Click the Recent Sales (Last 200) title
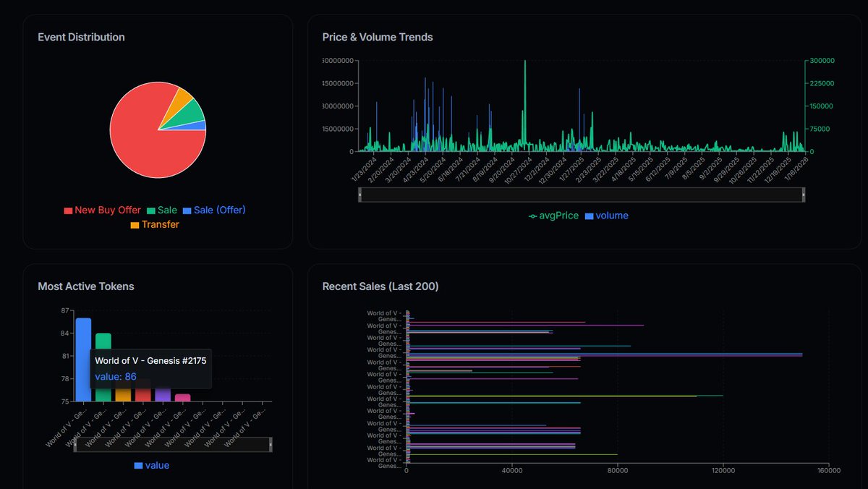868x489 pixels. 380,286
